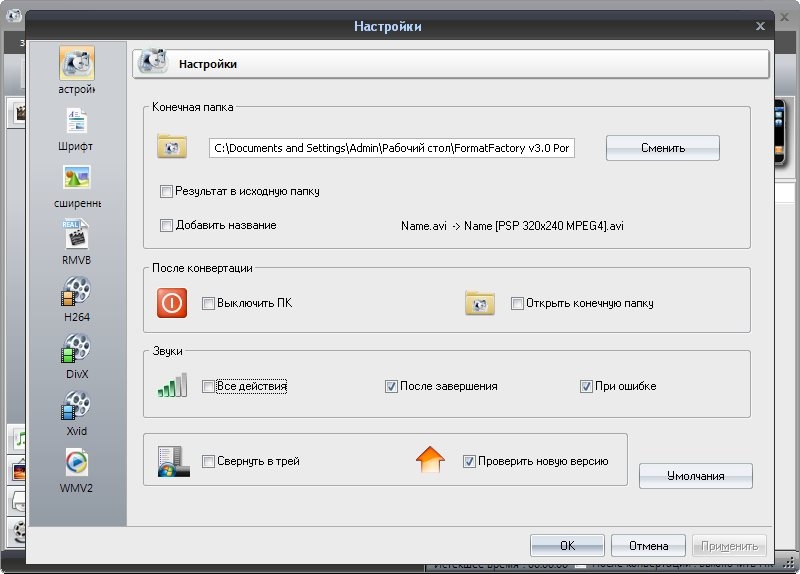Viewport: 800px width, 574px height.
Task: Select the Настройки icon in sidebar
Action: [76, 64]
